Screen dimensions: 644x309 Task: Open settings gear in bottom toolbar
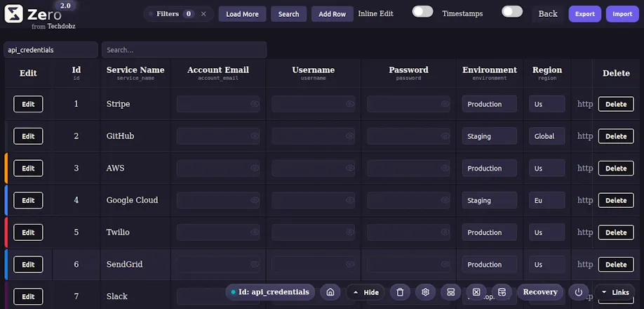[x=426, y=292]
